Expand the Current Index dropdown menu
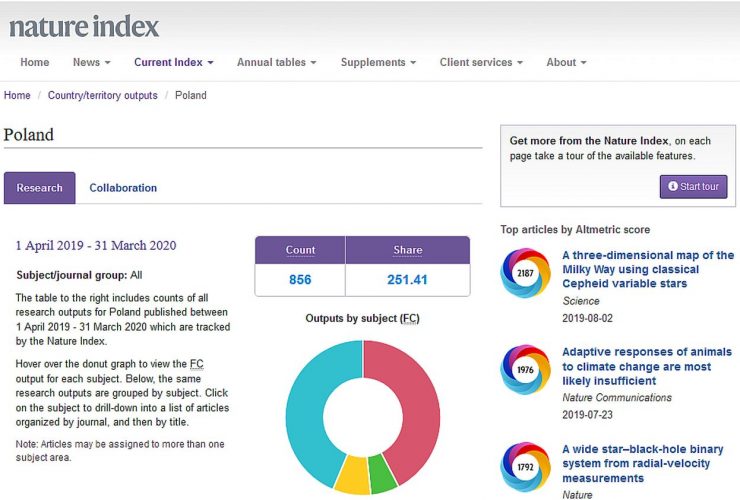This screenshot has height=500, width=740. pos(174,62)
